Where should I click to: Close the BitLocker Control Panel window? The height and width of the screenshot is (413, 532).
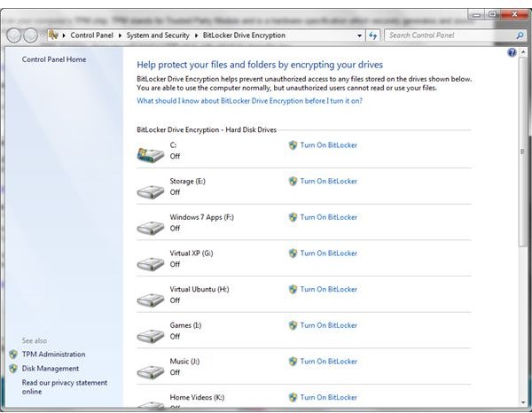click(514, 14)
